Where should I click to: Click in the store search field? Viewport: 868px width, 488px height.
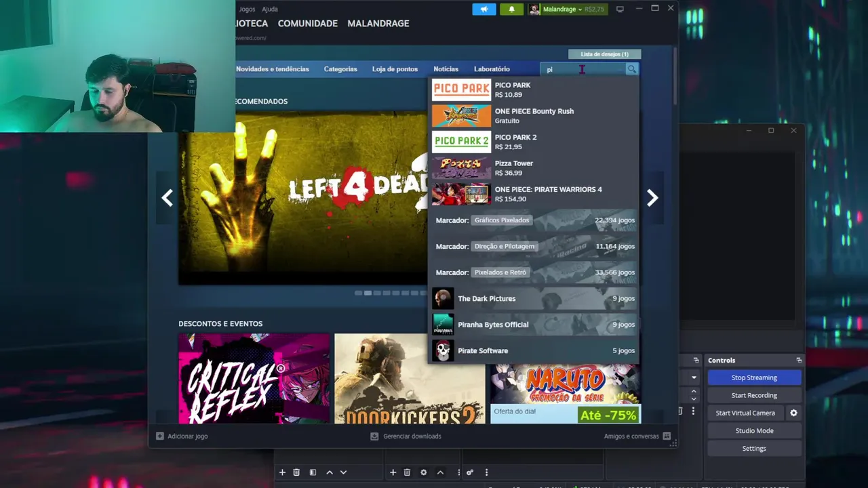(583, 69)
